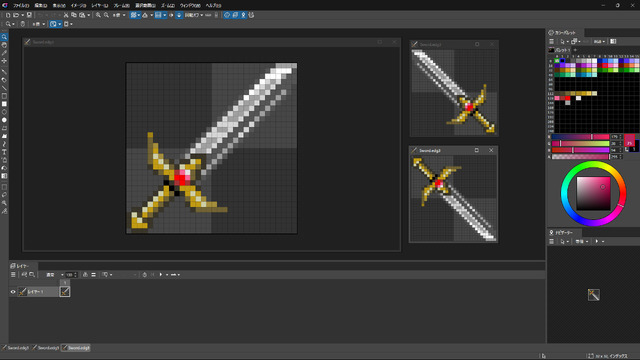Toggle the second highlighted grid button

(160, 15)
